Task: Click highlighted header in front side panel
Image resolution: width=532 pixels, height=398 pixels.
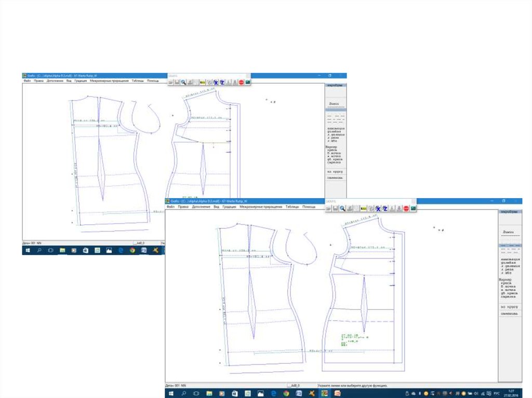Action: (x=510, y=212)
